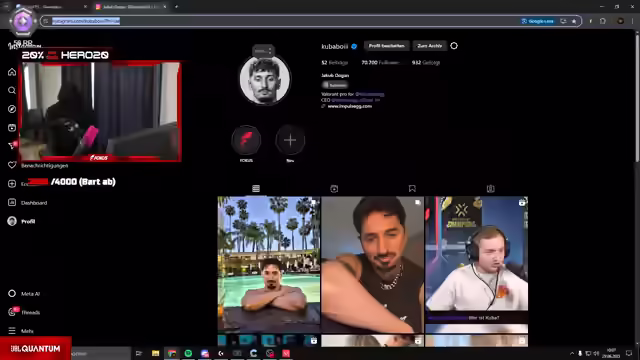Add a new highlight with the Neu plus
This screenshot has width=640, height=360.
click(x=290, y=140)
